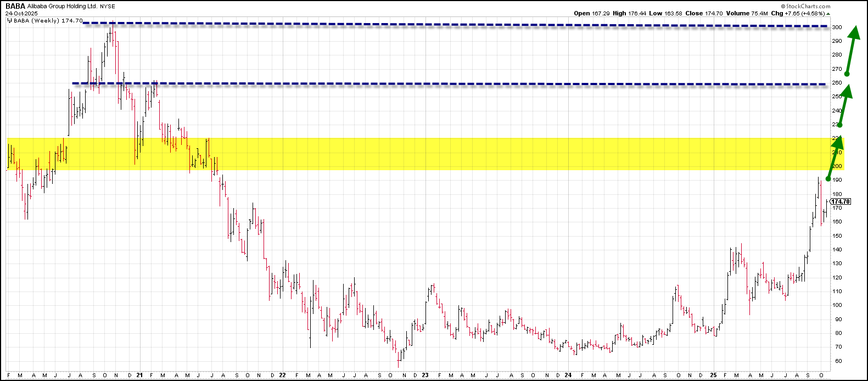Click the BABA ticker symbol heading
Image resolution: width=868 pixels, height=381 pixels.
(x=15, y=6)
